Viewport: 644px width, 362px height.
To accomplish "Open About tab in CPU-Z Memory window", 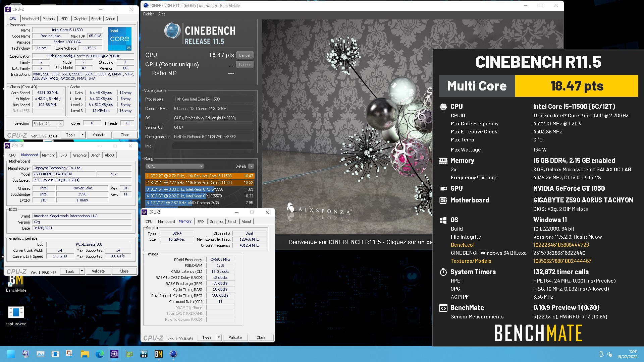I will 247,222.
